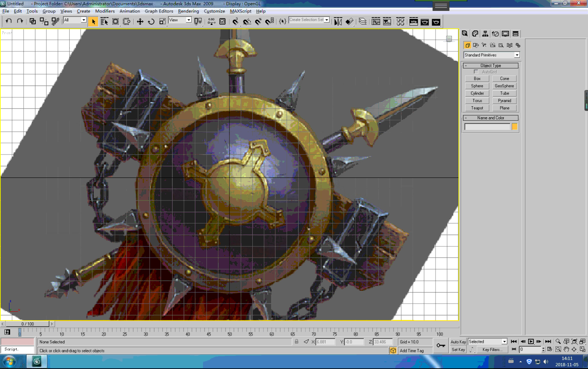The width and height of the screenshot is (588, 369).
Task: Switch to the Display panel tab
Action: coord(505,34)
